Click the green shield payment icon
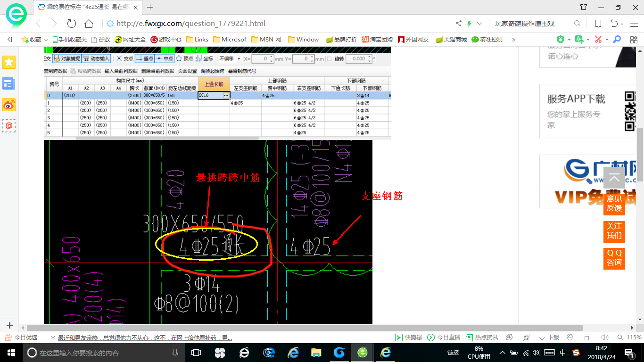 point(561,40)
